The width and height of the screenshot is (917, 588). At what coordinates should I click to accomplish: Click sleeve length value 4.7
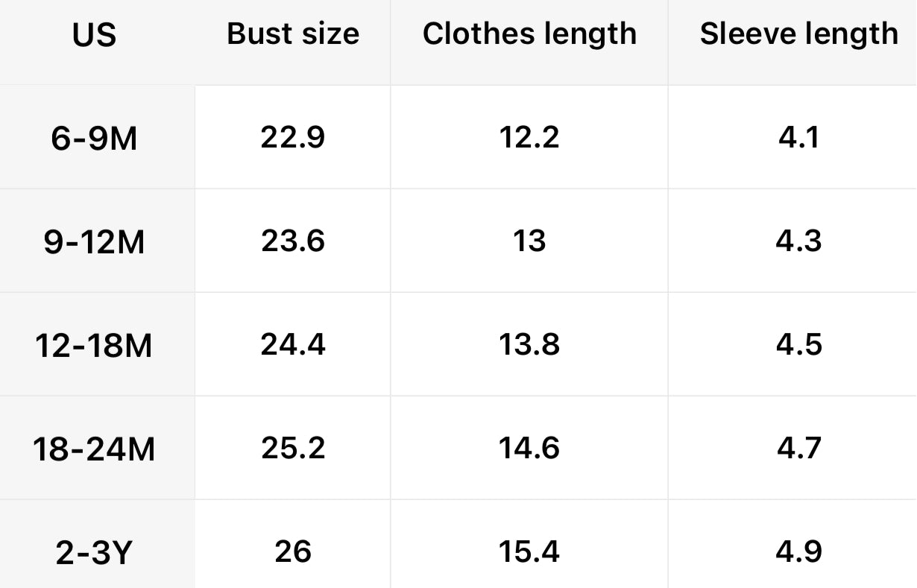pyautogui.click(x=798, y=448)
